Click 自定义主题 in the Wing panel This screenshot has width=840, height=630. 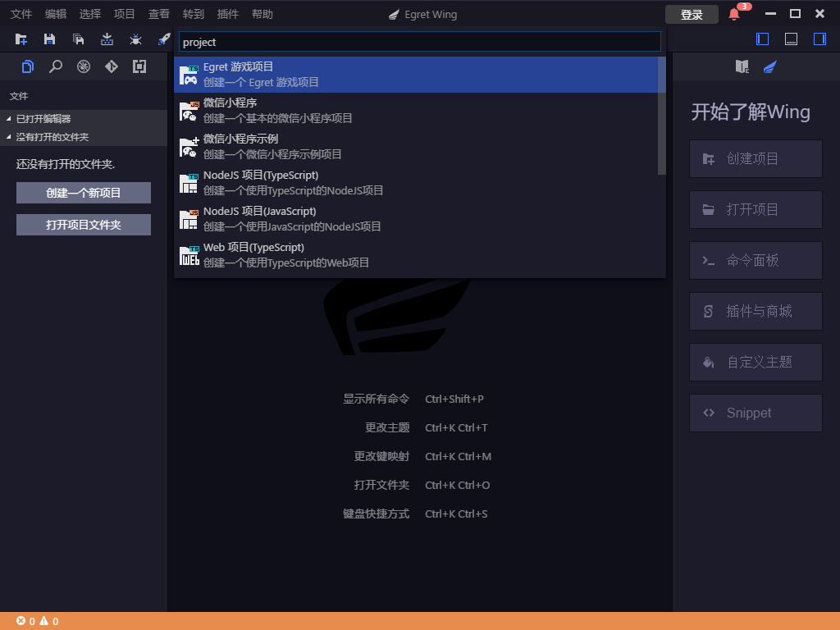pos(756,362)
